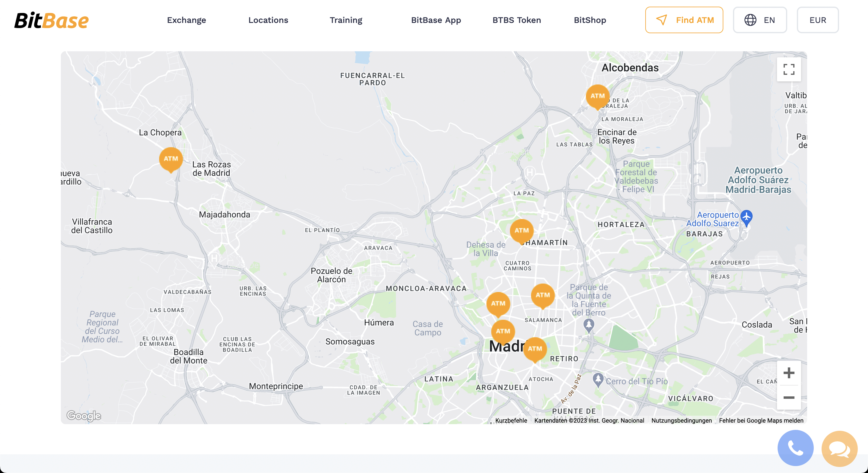Open the phone call button
The height and width of the screenshot is (473, 868).
click(x=795, y=448)
